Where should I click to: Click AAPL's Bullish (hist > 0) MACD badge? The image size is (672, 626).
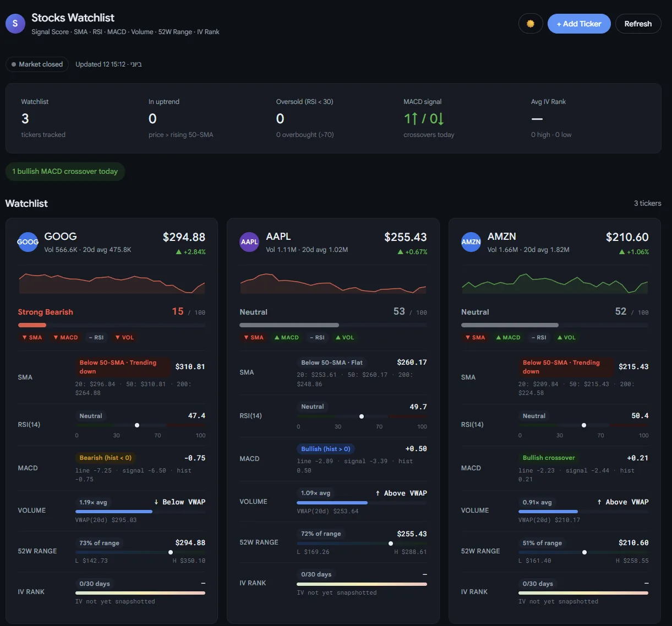click(326, 449)
